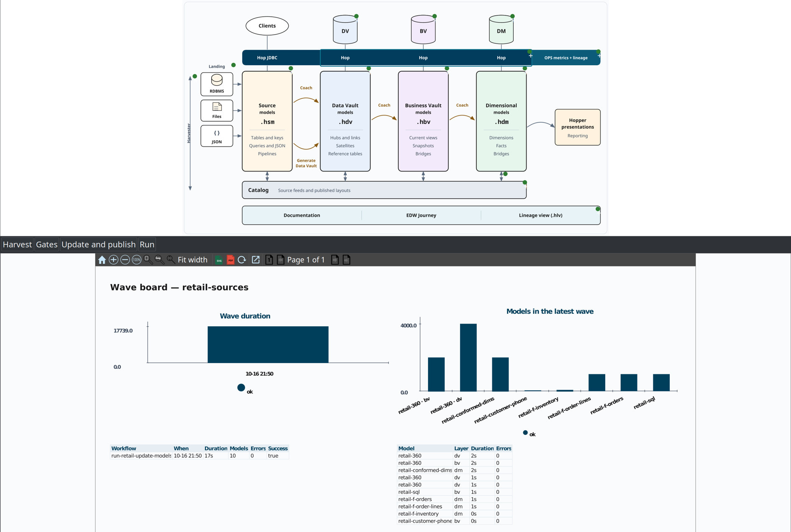This screenshot has width=791, height=532.
Task: Export the report as SVG
Action: pyautogui.click(x=219, y=260)
